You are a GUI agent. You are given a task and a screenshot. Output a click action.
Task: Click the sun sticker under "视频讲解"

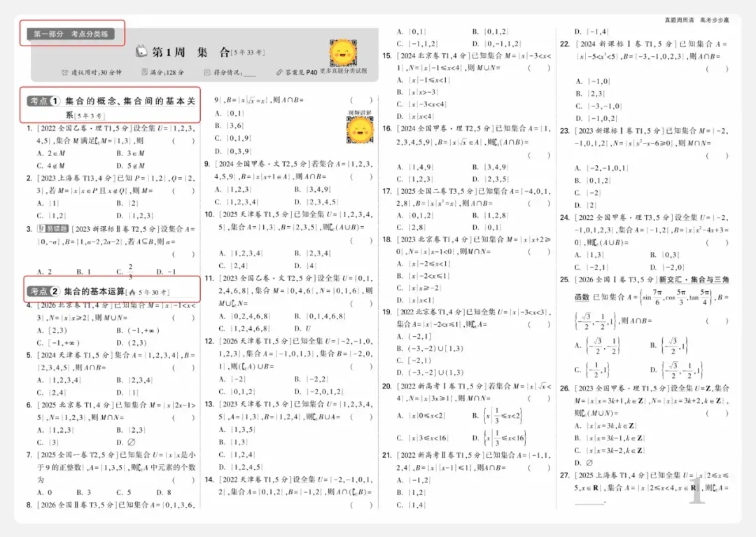point(360,130)
